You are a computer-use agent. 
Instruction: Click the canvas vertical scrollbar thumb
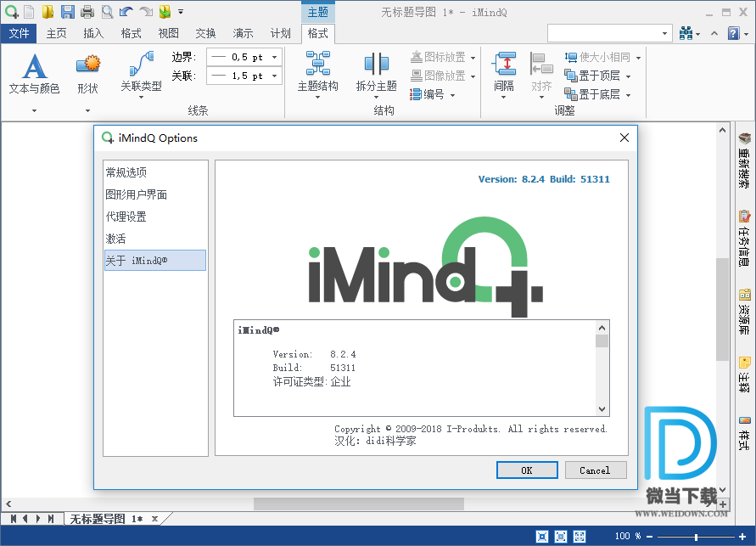tap(722, 309)
